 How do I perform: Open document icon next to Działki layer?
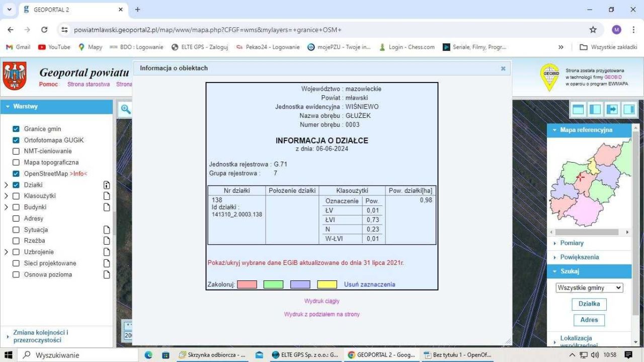106,185
